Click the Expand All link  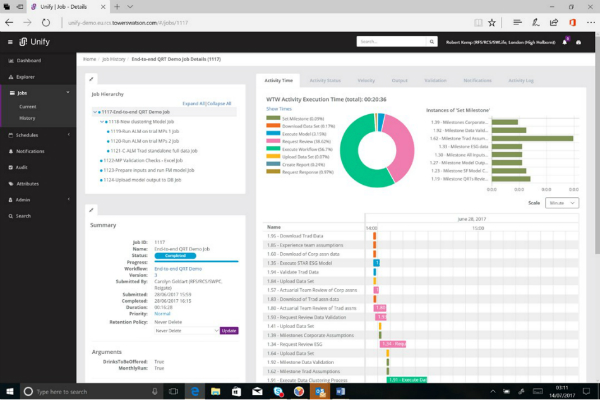point(194,104)
